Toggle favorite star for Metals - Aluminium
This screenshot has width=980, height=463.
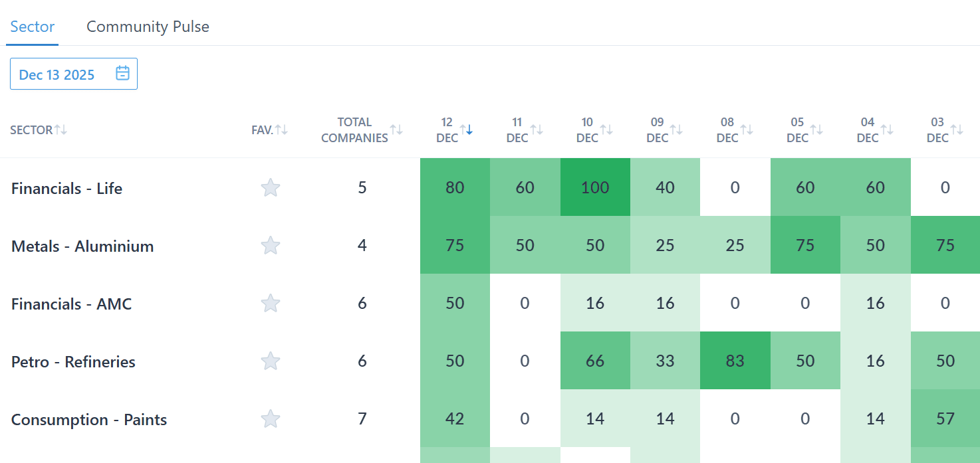[x=270, y=246]
